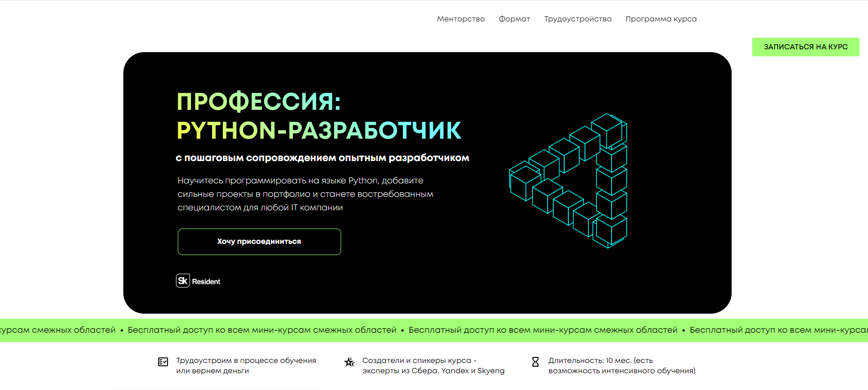The image size is (868, 390).
Task: Go to the Формат section
Action: coord(514,19)
